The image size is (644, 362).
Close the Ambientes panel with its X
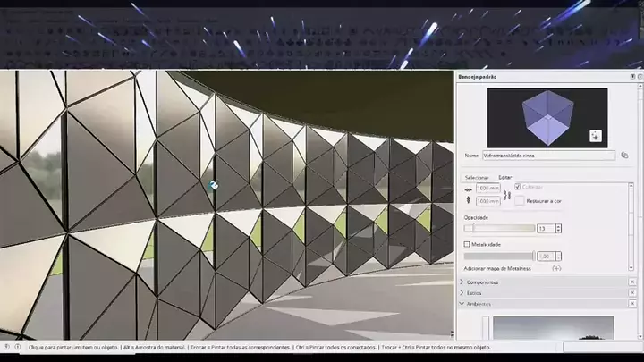point(631,304)
